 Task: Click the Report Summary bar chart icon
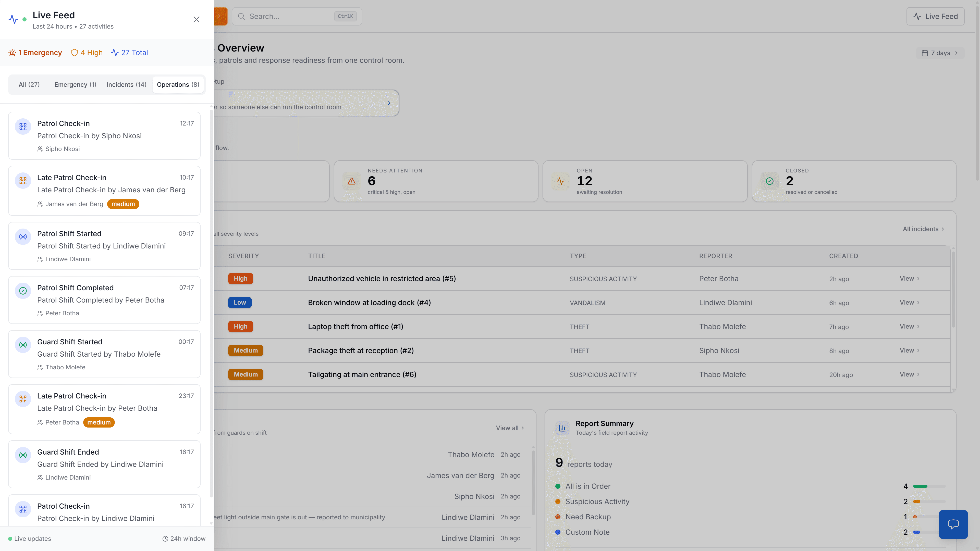(x=562, y=428)
